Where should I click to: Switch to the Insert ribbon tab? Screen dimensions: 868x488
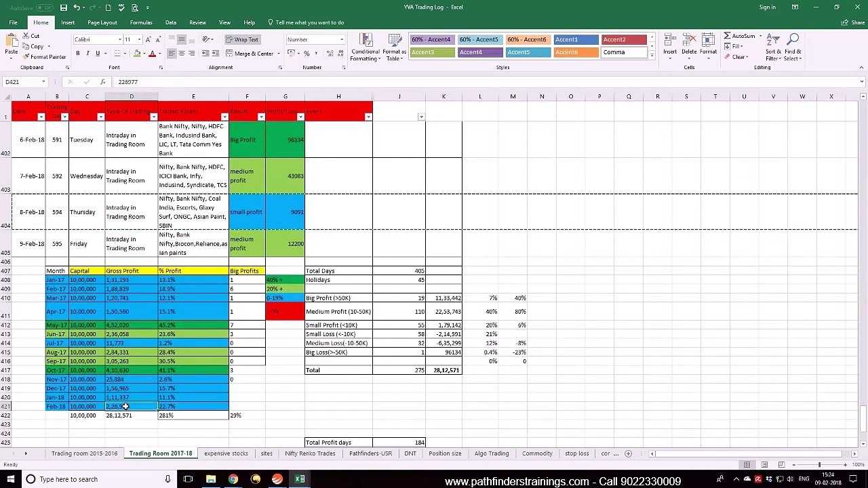(x=68, y=22)
